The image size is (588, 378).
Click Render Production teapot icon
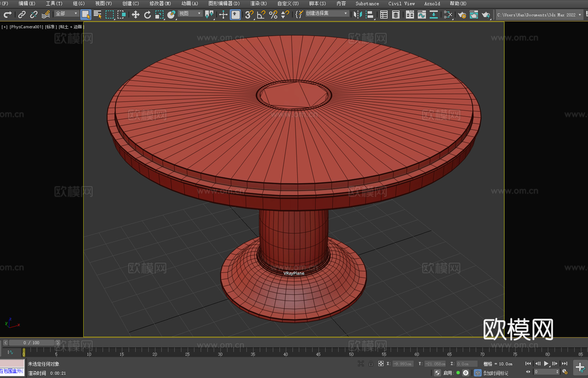486,14
